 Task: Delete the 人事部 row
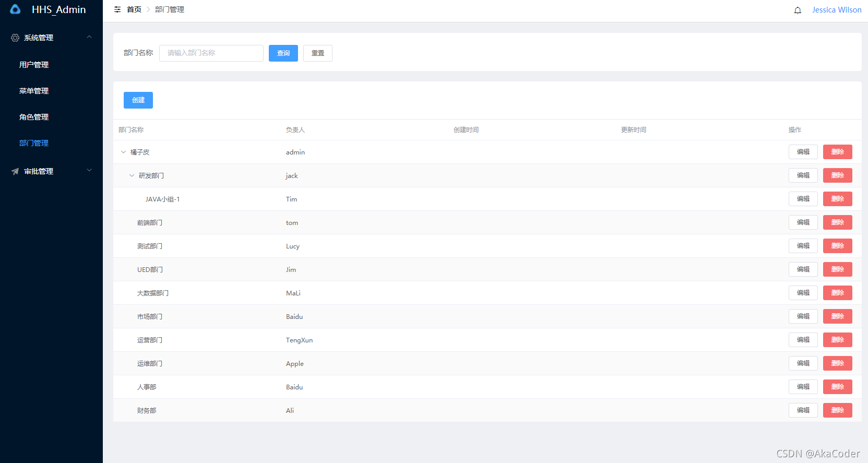[x=838, y=387]
